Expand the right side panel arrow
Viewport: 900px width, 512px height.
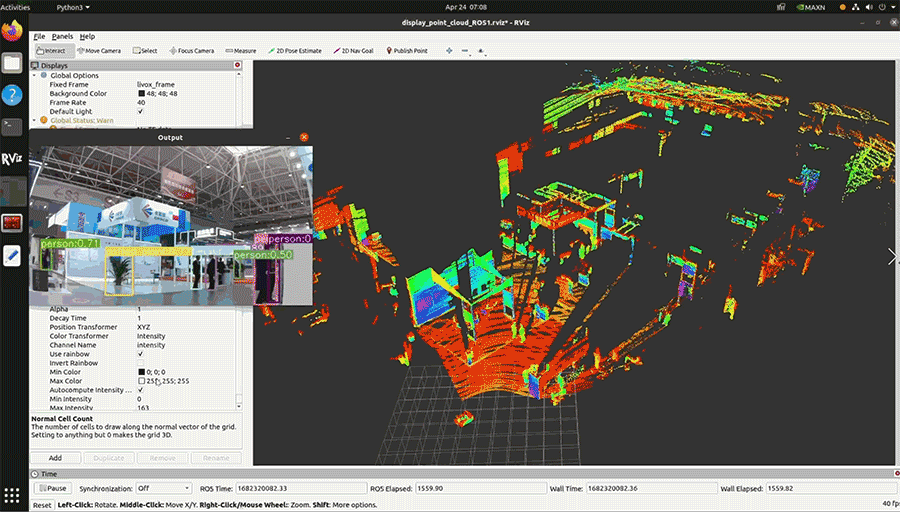[891, 257]
